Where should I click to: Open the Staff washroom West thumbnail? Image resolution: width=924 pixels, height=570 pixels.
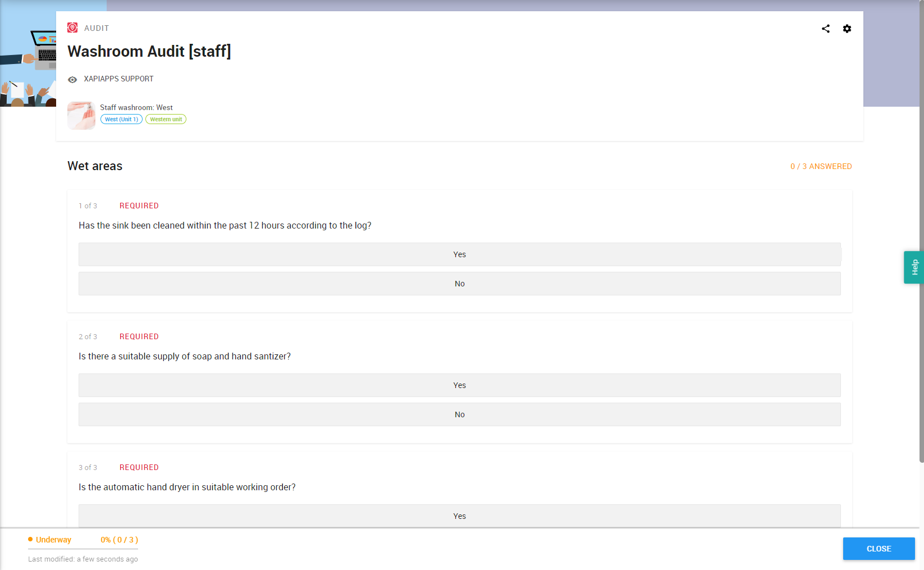point(81,116)
